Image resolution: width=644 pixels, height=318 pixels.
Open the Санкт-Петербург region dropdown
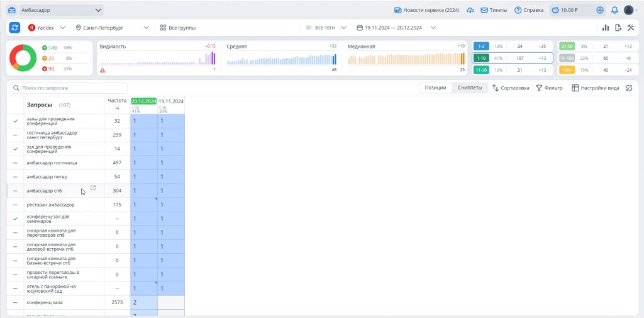[112, 28]
